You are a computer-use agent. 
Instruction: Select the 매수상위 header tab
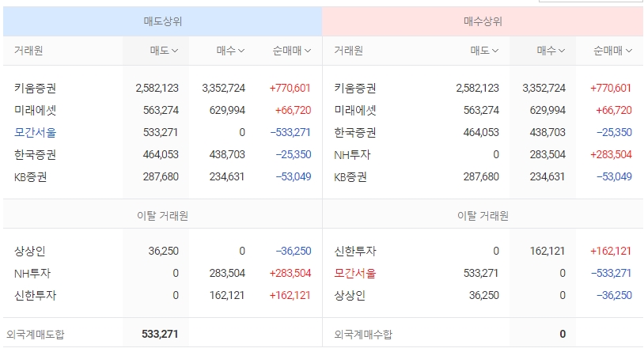point(483,21)
